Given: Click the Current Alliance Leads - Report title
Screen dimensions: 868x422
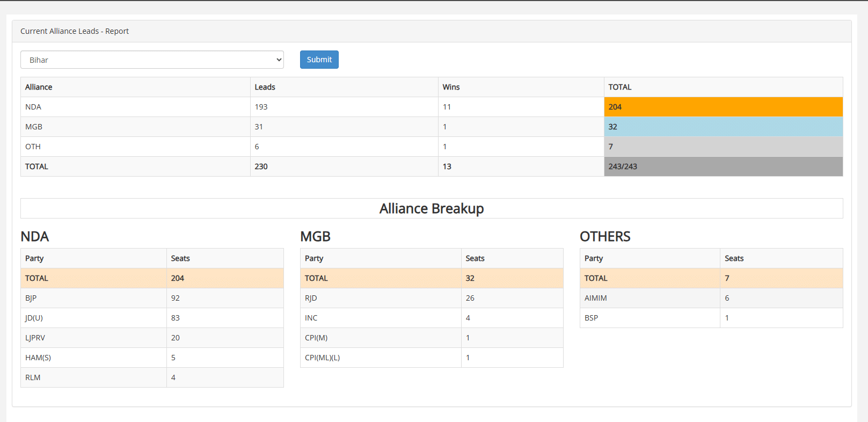Looking at the screenshot, I should [x=75, y=31].
